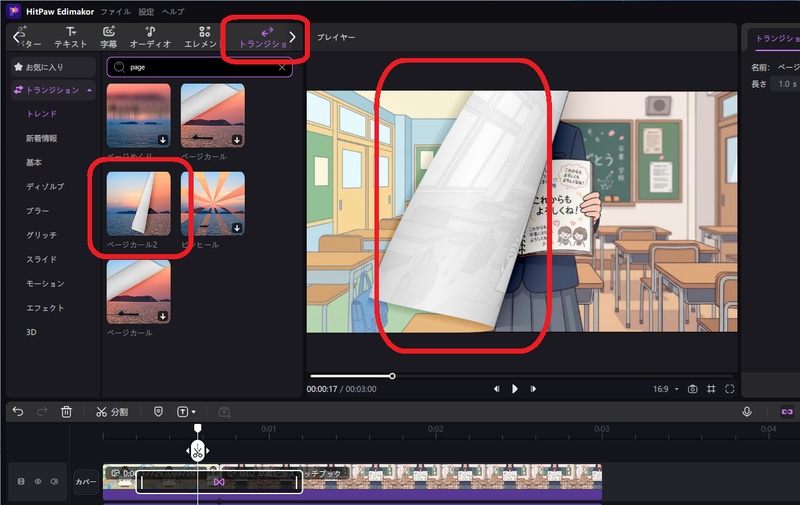This screenshot has height=505, width=800.
Task: Select the 基本 category
Action: pos(34,162)
